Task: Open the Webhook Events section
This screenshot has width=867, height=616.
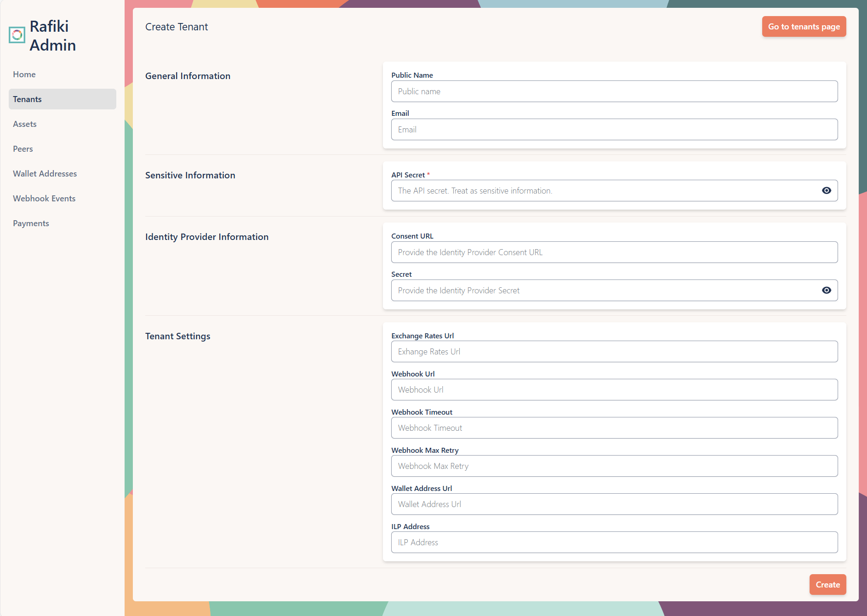Action: [x=44, y=198]
